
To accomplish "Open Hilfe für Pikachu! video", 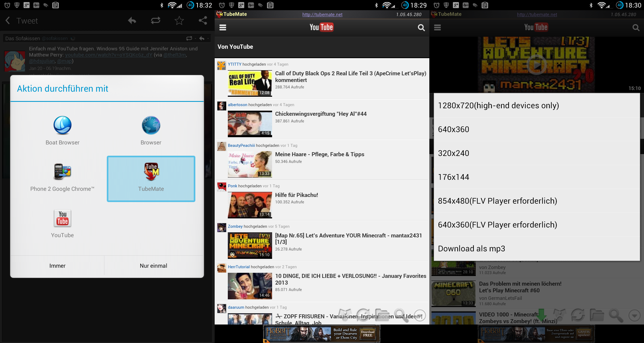I will coord(297,195).
